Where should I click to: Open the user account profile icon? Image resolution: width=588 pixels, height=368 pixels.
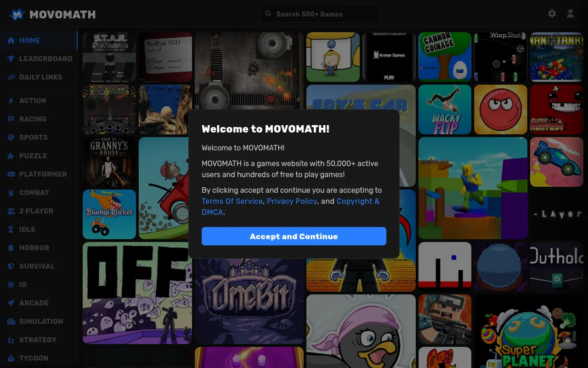coord(571,14)
